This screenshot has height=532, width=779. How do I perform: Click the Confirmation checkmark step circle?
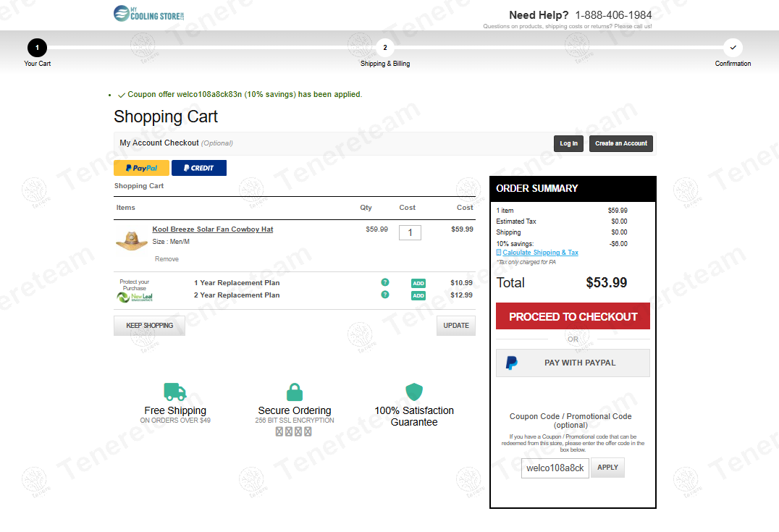pos(733,48)
